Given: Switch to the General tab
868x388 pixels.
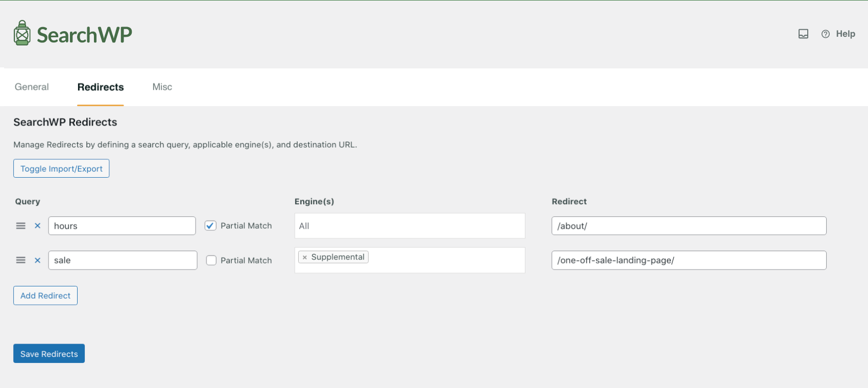Looking at the screenshot, I should (32, 87).
